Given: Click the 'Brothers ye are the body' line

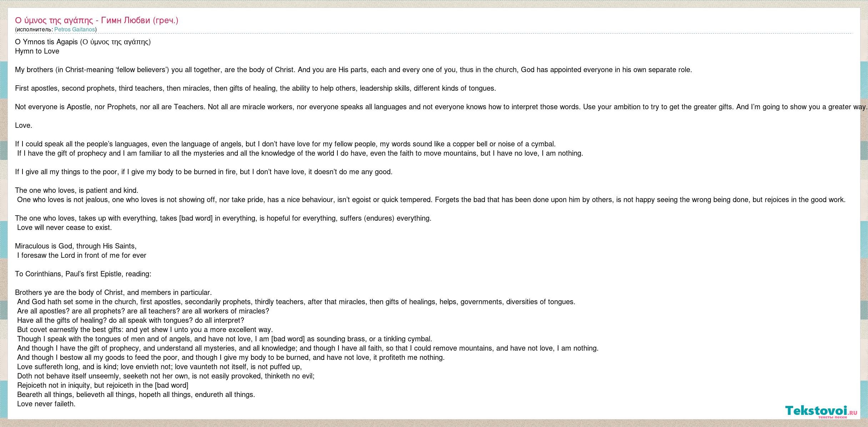Looking at the screenshot, I should tap(113, 292).
